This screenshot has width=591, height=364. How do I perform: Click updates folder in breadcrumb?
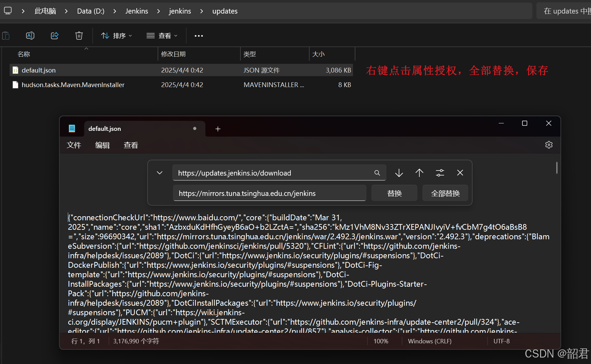coord(225,11)
